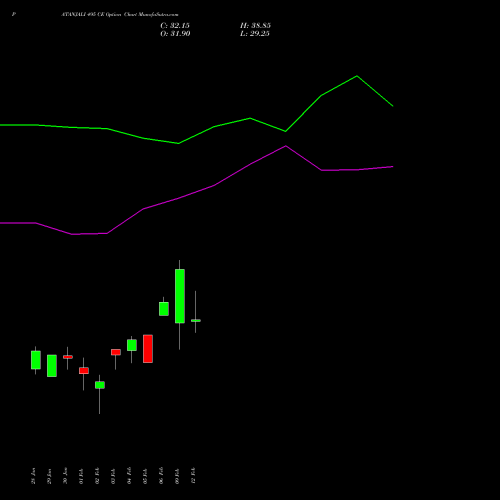
Task: Click the green candlestick above 28 Jan
Action: pos(36,360)
